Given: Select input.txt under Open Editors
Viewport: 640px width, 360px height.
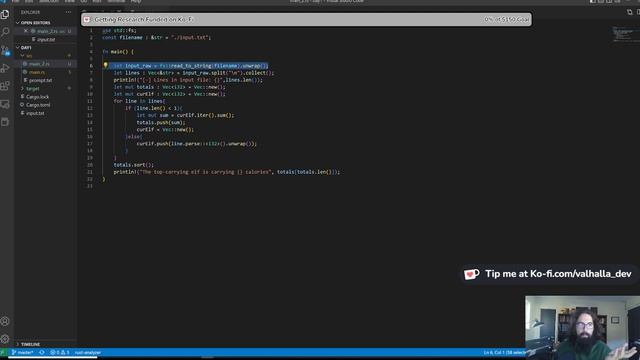Looking at the screenshot, I should [46, 40].
